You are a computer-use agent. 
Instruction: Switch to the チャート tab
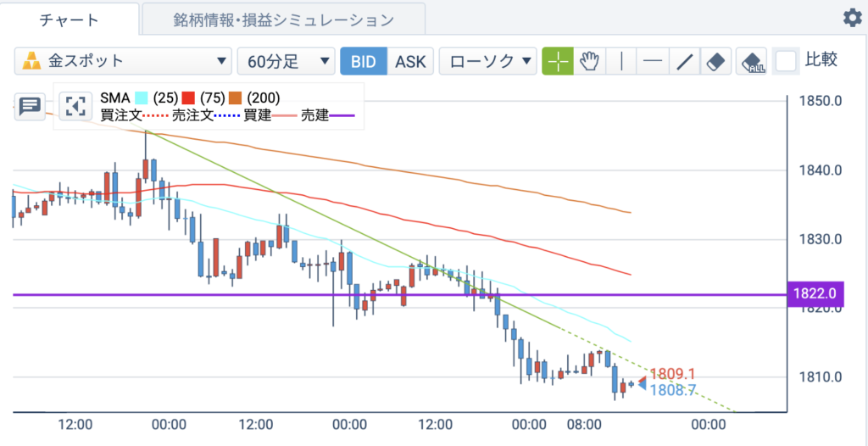[70, 20]
